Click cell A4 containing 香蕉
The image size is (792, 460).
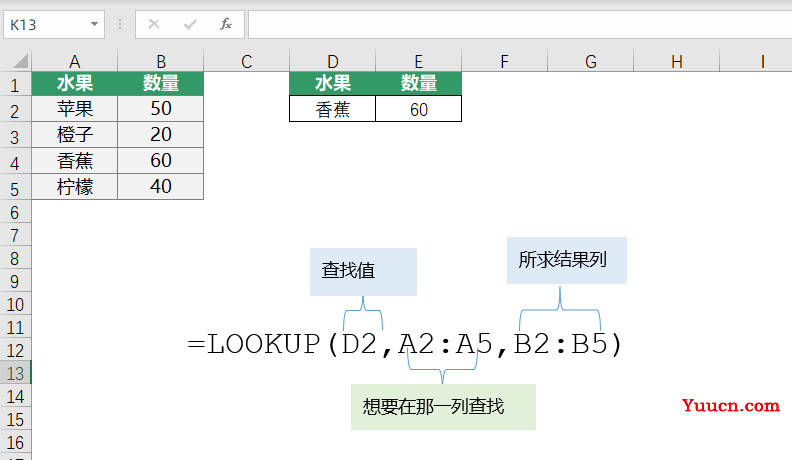click(75, 161)
